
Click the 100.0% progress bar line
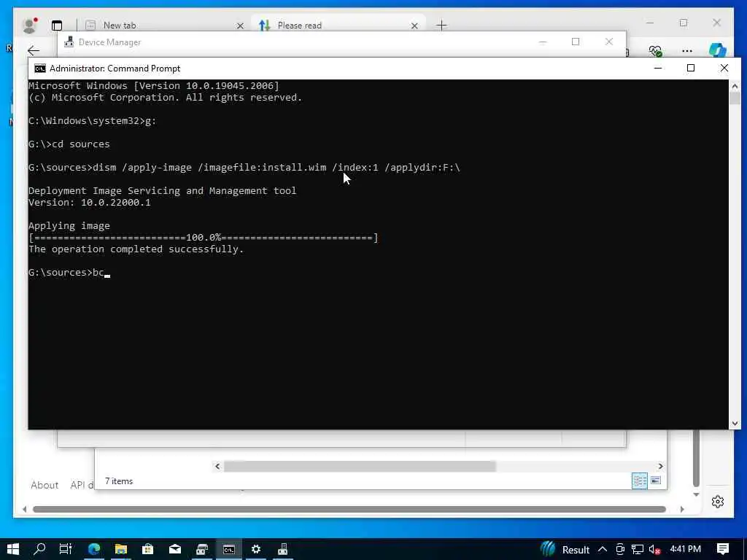pos(204,237)
